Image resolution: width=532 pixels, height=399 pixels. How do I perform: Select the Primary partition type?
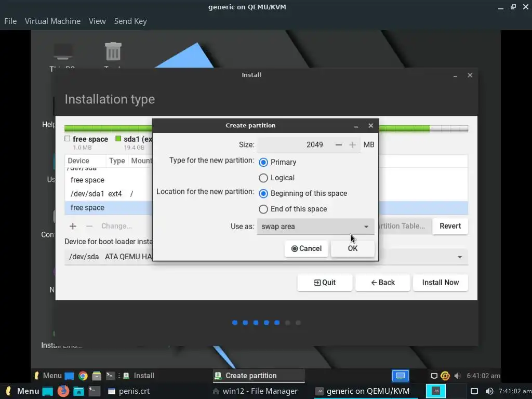pyautogui.click(x=263, y=162)
